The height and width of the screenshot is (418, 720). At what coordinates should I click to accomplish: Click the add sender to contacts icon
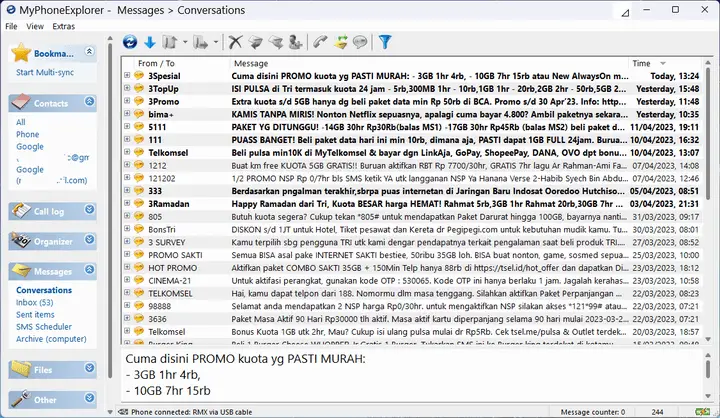click(x=295, y=42)
